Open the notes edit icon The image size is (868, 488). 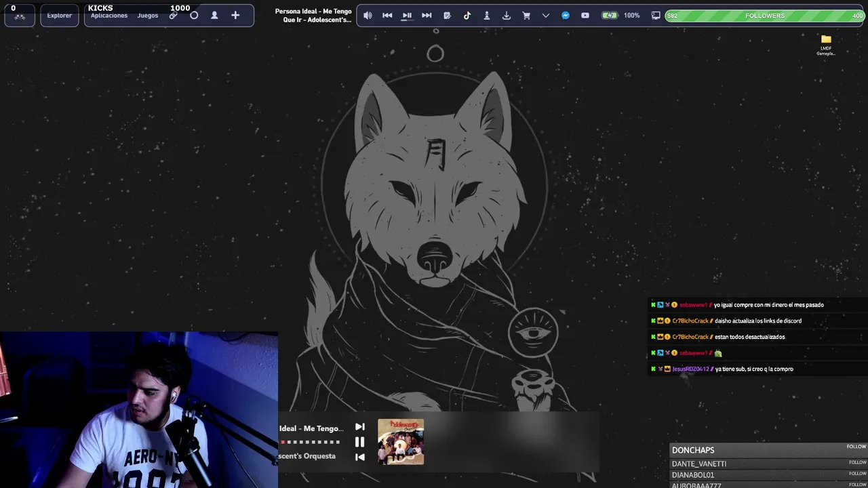point(447,16)
